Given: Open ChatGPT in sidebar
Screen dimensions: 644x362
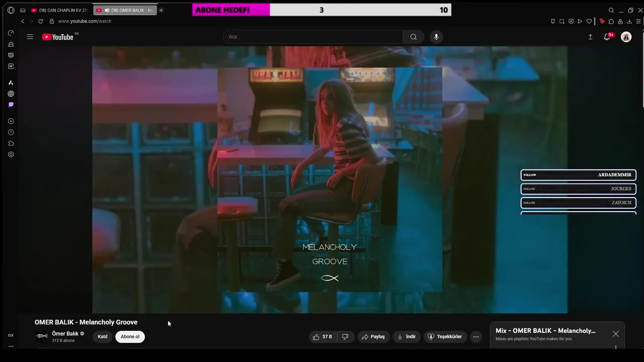Looking at the screenshot, I should (11, 94).
